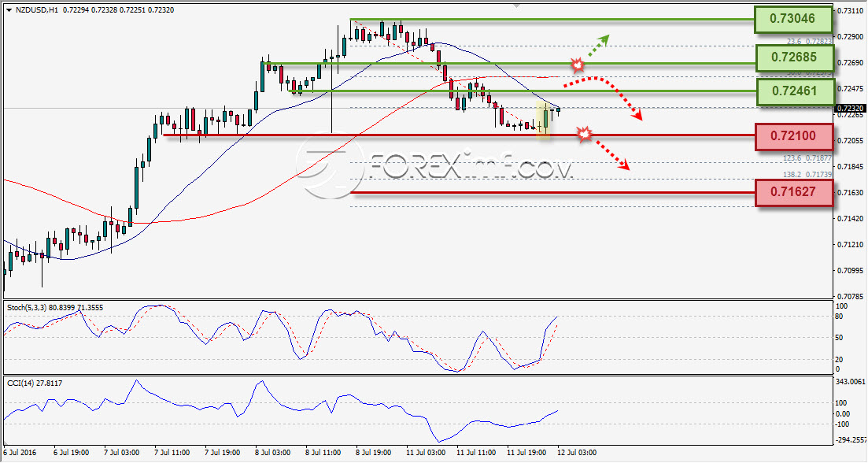Click the 8 Jul 11:00 time label
This screenshot has height=463, width=868.
click(323, 453)
